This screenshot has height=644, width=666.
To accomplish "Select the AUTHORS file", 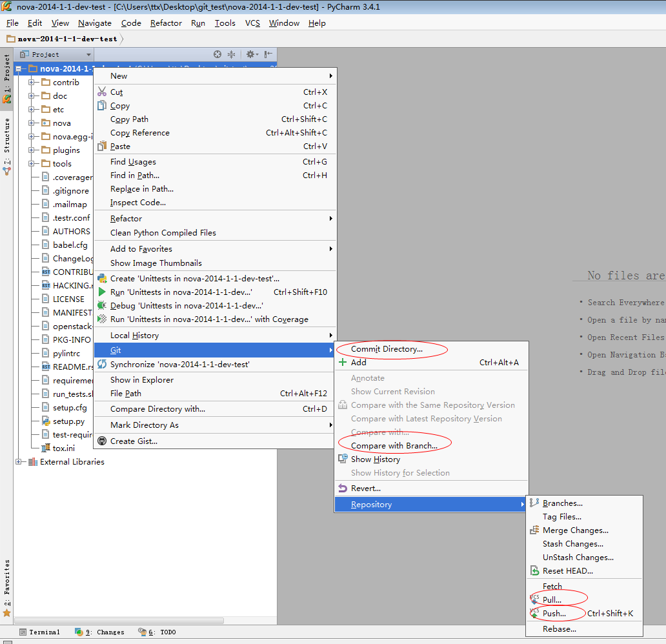I will [x=72, y=232].
